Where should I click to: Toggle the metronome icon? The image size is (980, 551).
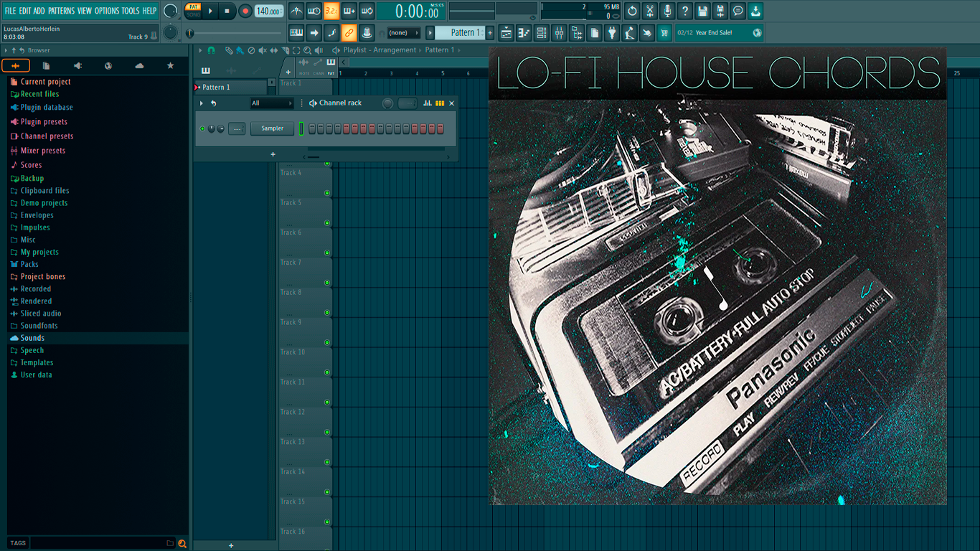(296, 11)
